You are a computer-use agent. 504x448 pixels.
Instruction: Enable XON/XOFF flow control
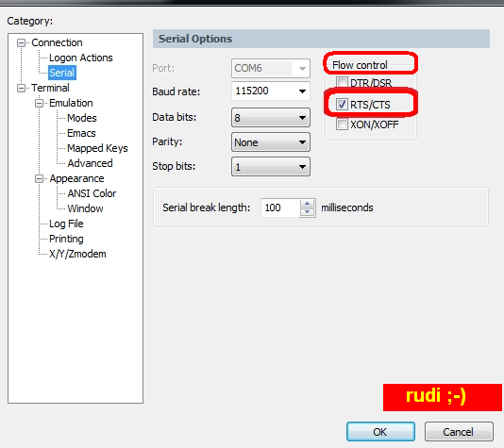[342, 124]
